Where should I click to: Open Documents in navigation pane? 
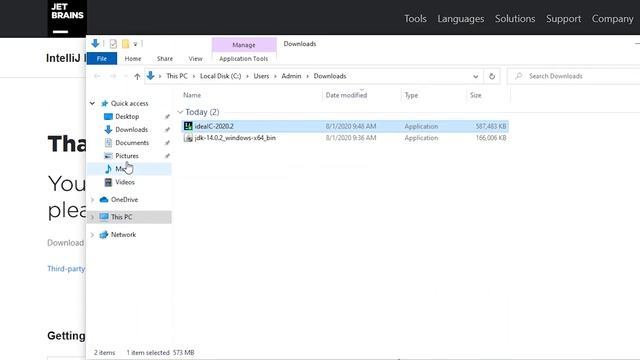click(x=132, y=142)
